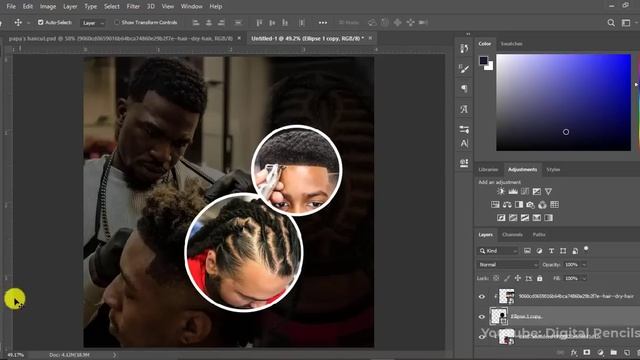
Task: Add a layer mask from Layers footer
Action: tap(587, 352)
